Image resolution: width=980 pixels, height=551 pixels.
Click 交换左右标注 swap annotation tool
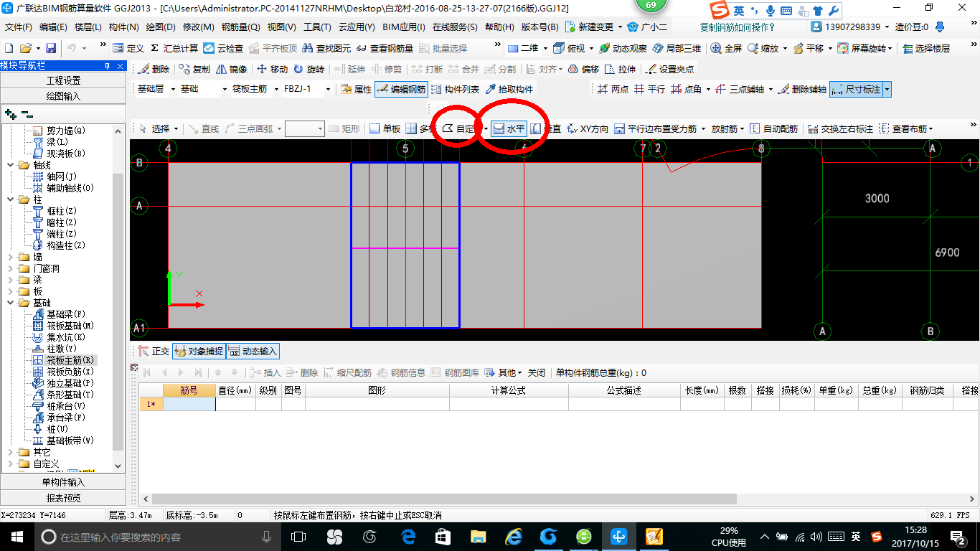840,129
